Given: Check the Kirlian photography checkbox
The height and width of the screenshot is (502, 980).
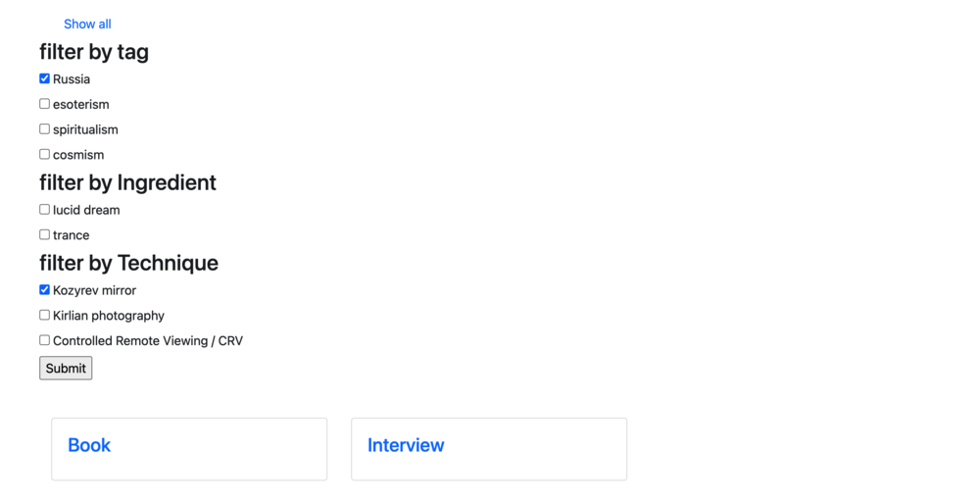Looking at the screenshot, I should (44, 316).
